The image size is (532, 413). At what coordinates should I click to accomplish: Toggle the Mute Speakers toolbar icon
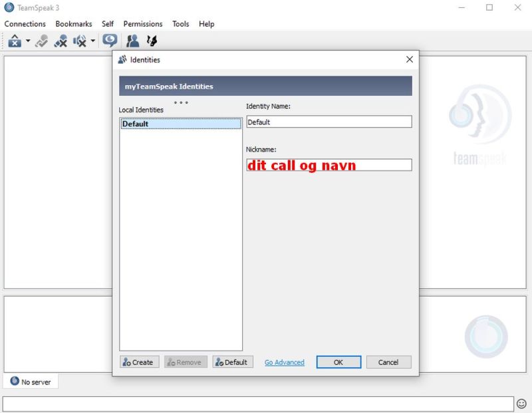click(x=80, y=41)
